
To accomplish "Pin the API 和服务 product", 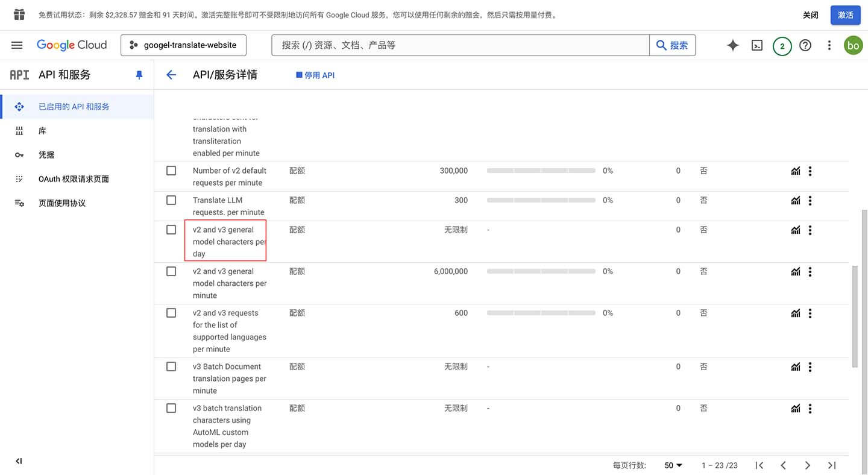I will click(139, 75).
